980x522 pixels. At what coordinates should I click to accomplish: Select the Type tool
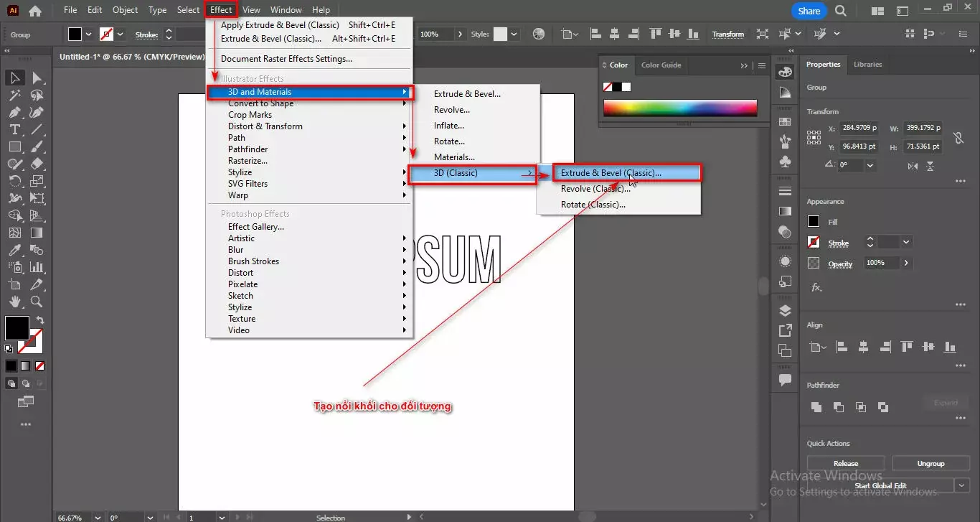pyautogui.click(x=14, y=129)
